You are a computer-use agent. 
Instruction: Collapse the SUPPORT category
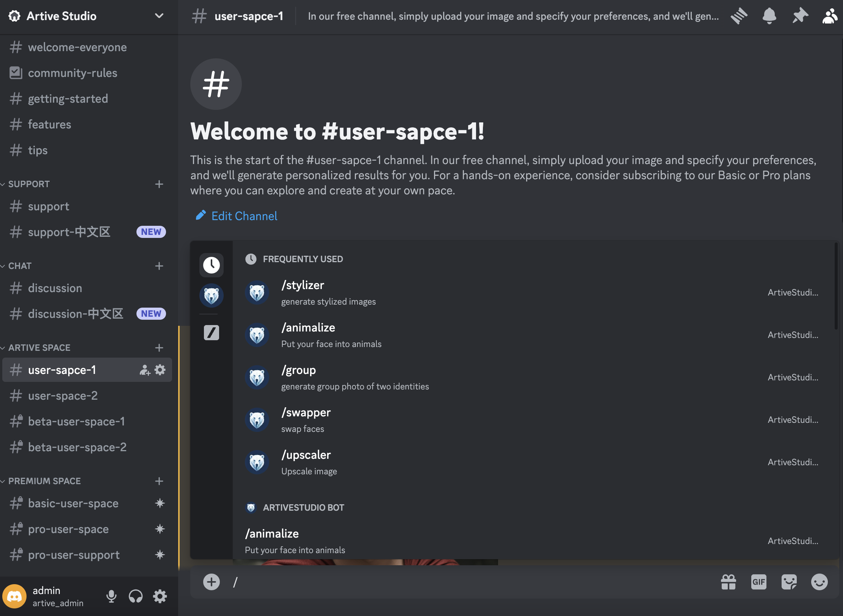click(x=29, y=184)
